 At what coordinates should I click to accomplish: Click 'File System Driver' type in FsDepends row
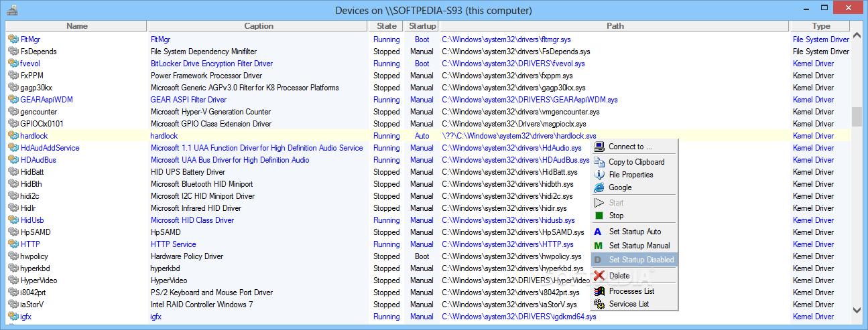(x=821, y=52)
